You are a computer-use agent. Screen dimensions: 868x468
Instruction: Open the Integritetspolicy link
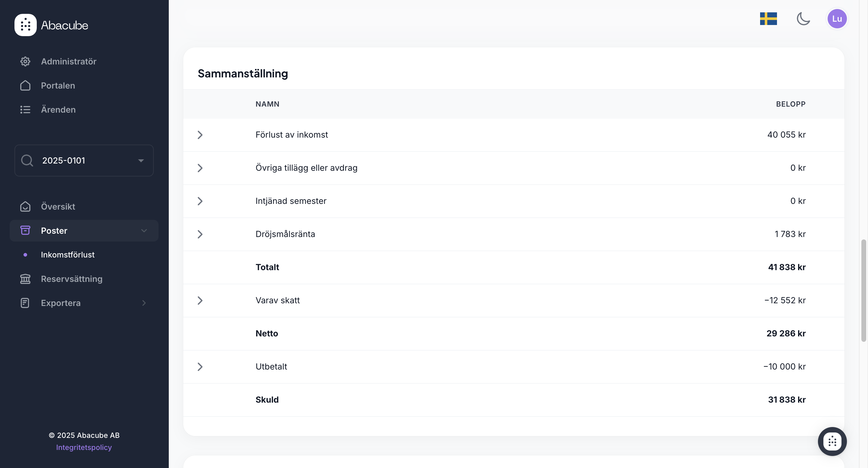pyautogui.click(x=84, y=447)
